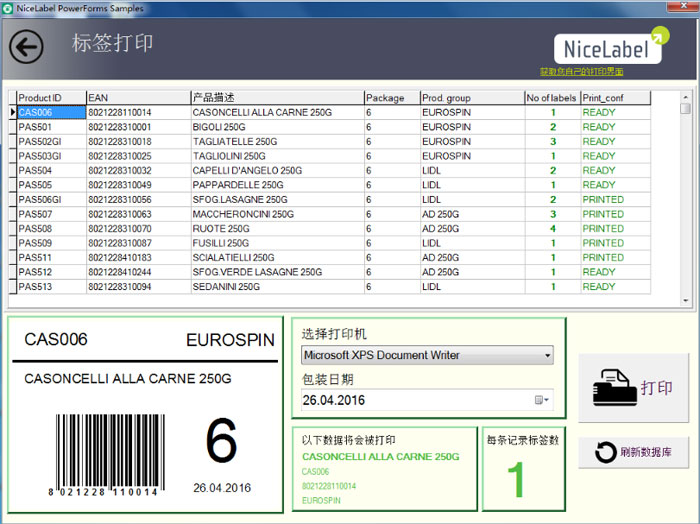Click the 刷新数据库 refresh database button
Viewport: 700px width, 524px height.
coord(633,452)
